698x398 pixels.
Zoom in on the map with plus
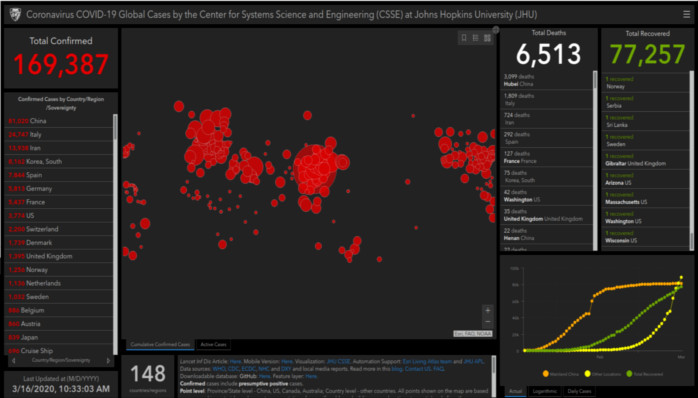487,310
